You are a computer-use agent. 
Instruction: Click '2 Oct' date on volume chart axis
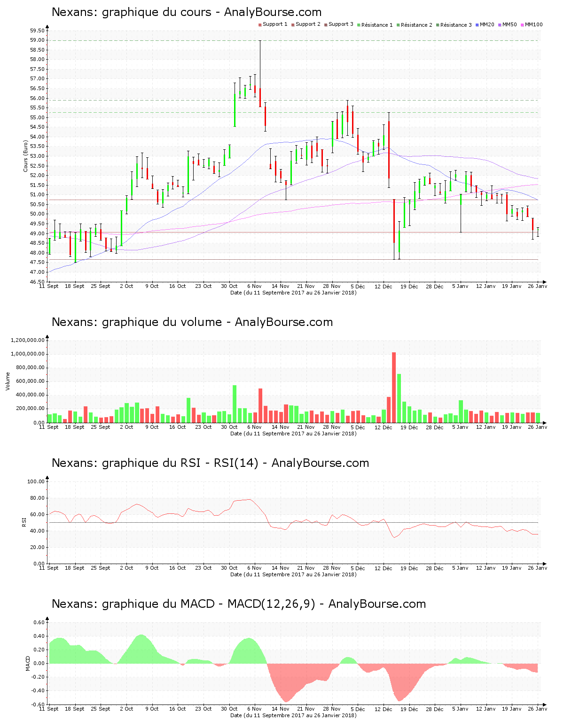coord(126,427)
